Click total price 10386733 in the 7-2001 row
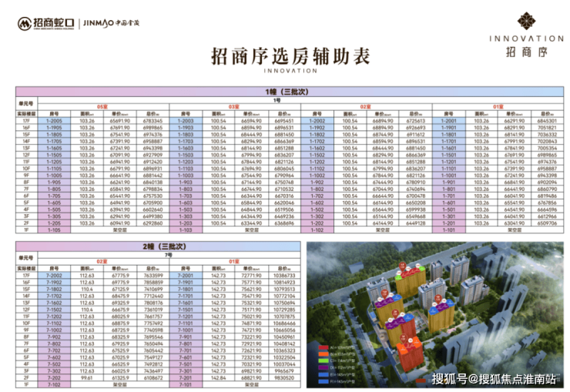The image size is (570, 392). point(284,276)
